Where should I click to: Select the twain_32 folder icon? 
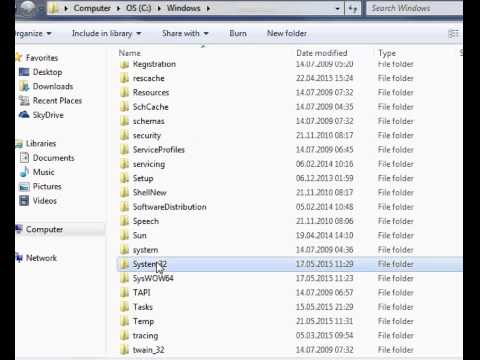pyautogui.click(x=125, y=350)
